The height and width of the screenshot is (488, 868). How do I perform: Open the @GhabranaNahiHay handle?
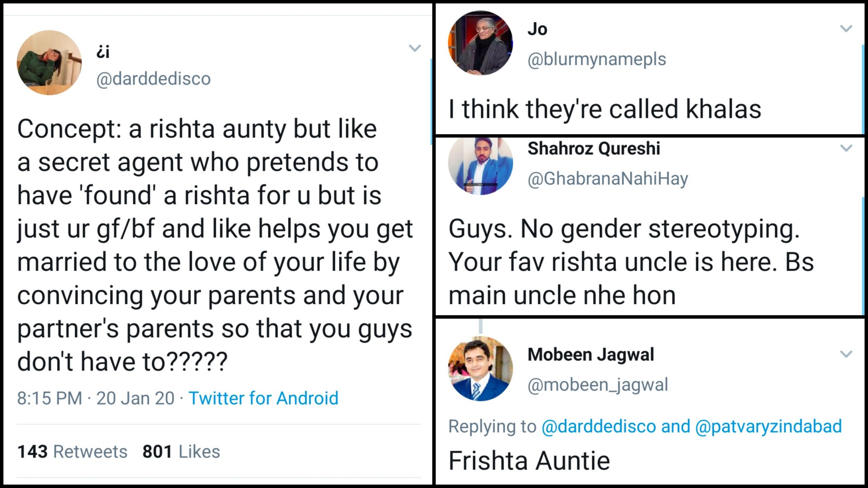(x=608, y=178)
